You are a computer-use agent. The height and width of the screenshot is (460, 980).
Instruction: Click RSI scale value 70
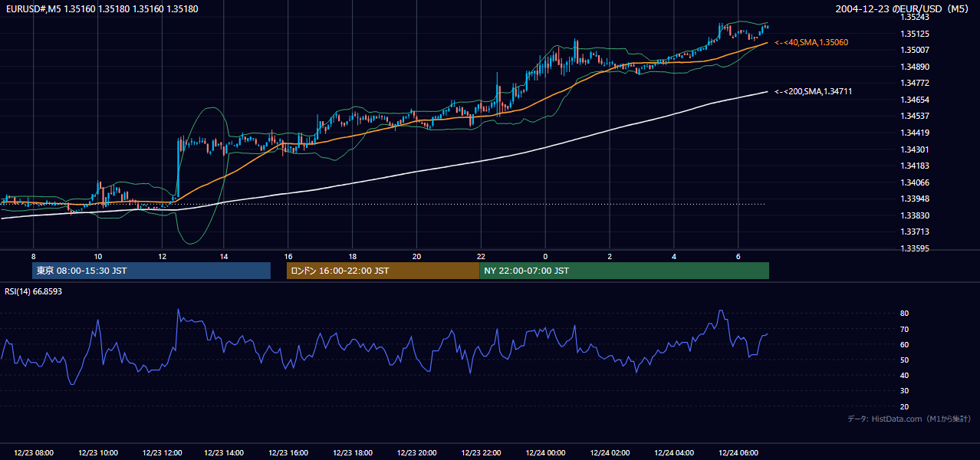(x=905, y=329)
